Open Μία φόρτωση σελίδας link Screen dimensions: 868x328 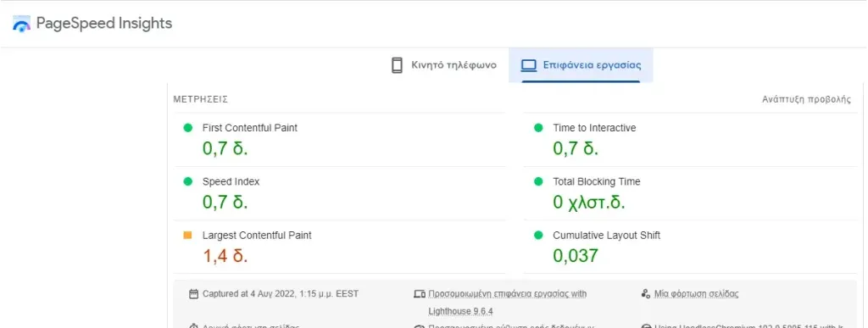coord(697,294)
